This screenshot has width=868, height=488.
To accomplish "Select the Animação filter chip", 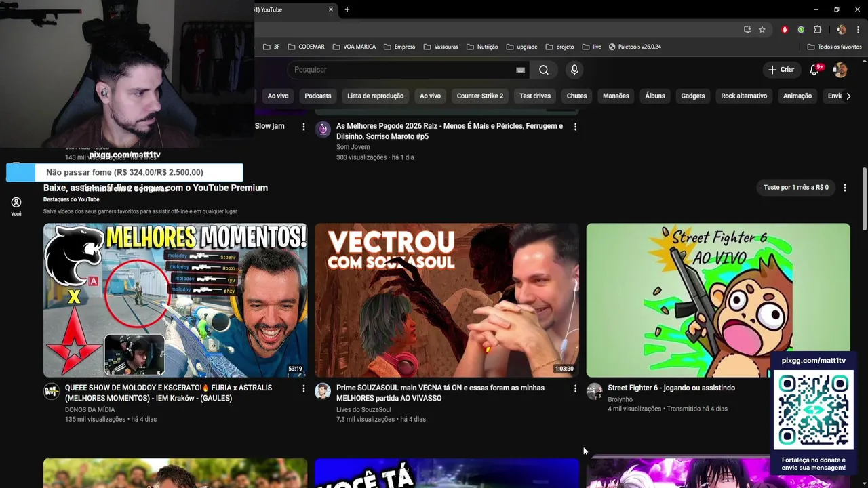I will 797,96.
